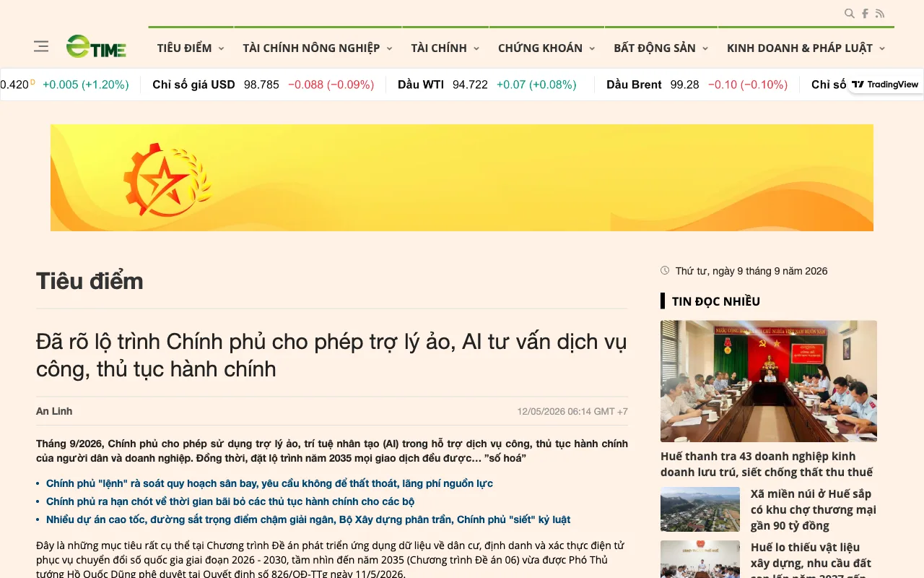Image resolution: width=924 pixels, height=578 pixels.
Task: Click USD index value 98.785
Action: [261, 85]
